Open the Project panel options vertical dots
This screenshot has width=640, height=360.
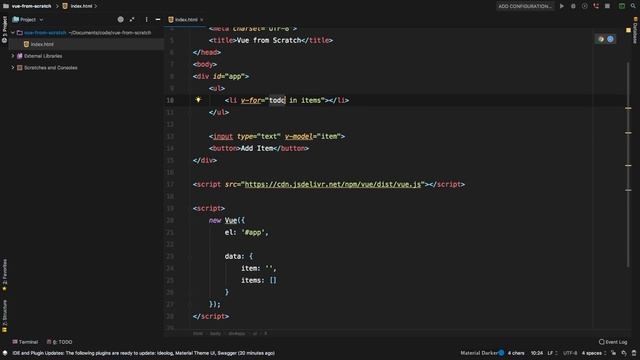[x=146, y=19]
